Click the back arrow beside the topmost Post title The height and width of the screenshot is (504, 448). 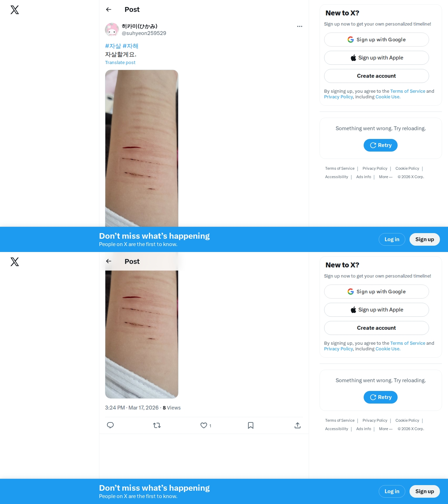click(108, 9)
